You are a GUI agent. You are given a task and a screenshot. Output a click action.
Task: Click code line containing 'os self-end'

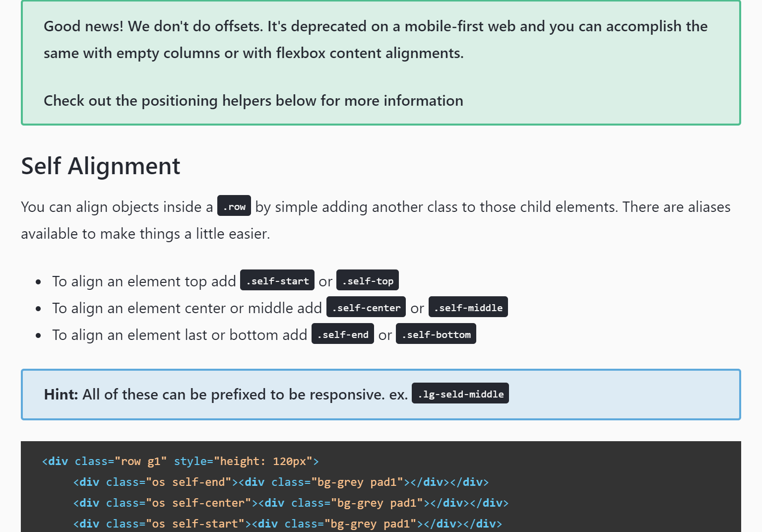(x=281, y=482)
